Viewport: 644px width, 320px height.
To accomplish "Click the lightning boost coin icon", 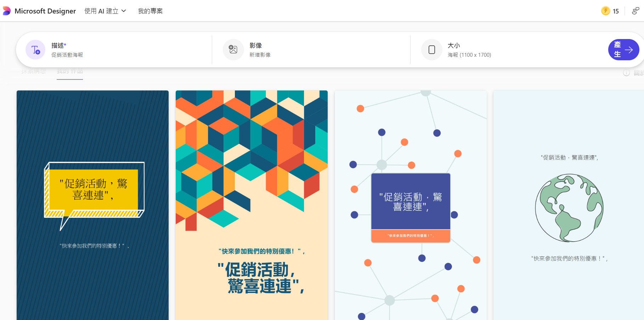I will pos(606,11).
